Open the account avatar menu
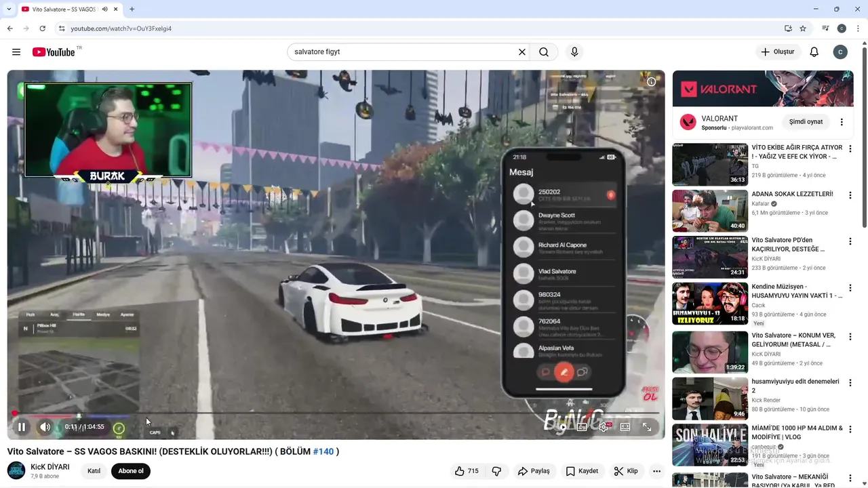The height and width of the screenshot is (488, 868). pos(840,52)
